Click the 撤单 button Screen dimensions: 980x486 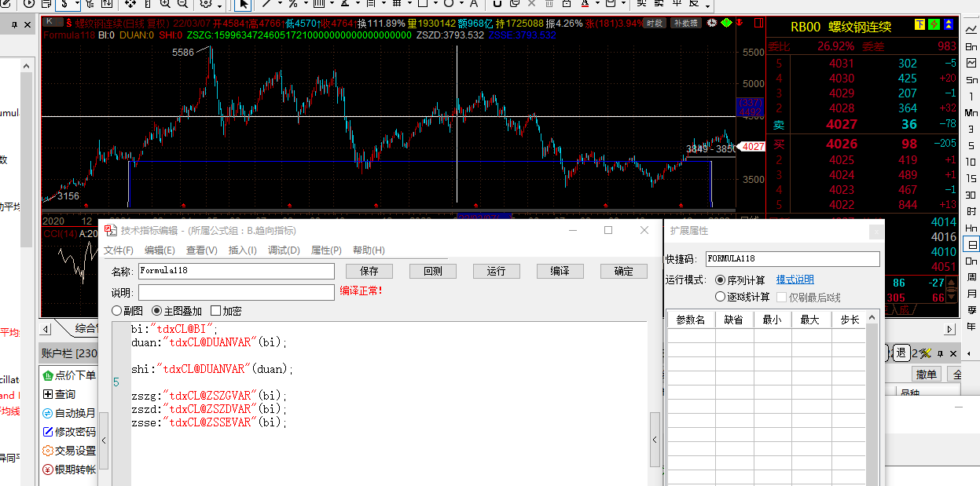click(927, 375)
